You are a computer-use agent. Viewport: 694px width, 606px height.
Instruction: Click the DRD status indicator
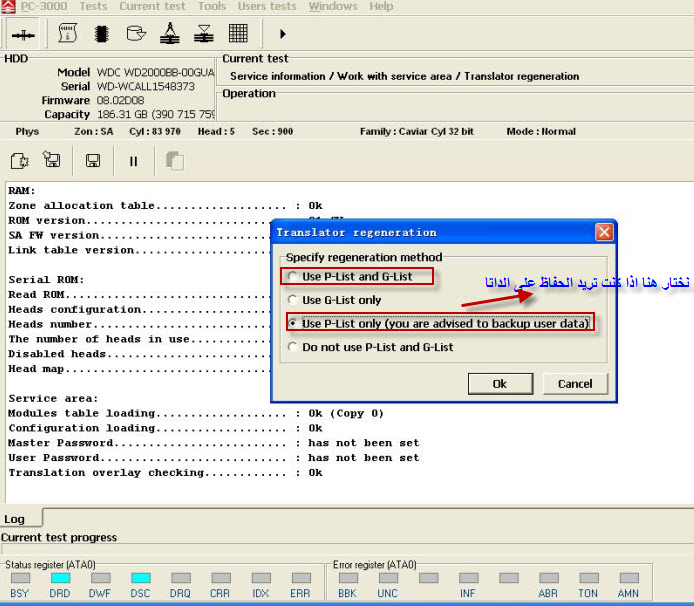coord(60,578)
